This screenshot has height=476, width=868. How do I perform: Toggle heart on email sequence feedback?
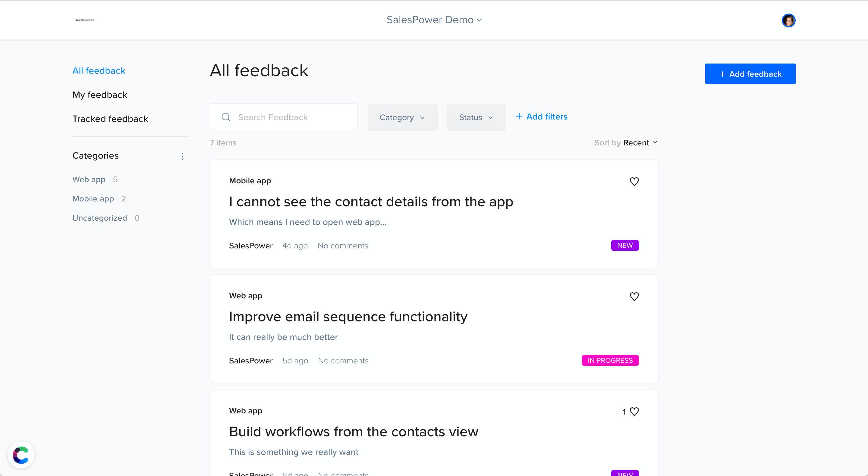[x=634, y=297]
